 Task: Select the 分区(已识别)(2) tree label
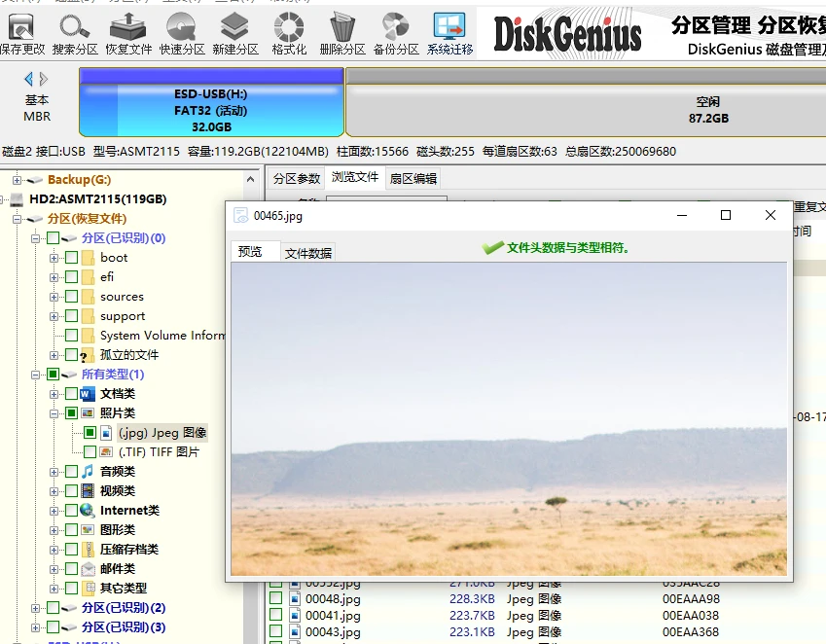click(x=124, y=608)
